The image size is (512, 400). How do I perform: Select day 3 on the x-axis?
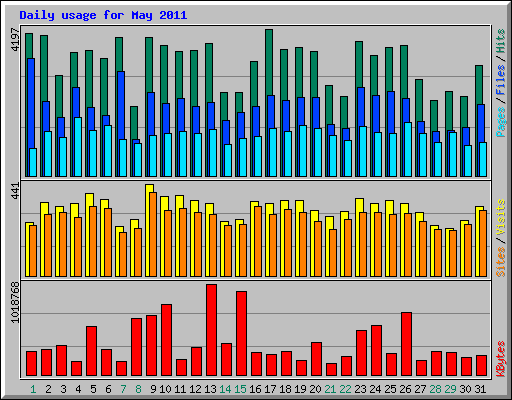(63, 389)
